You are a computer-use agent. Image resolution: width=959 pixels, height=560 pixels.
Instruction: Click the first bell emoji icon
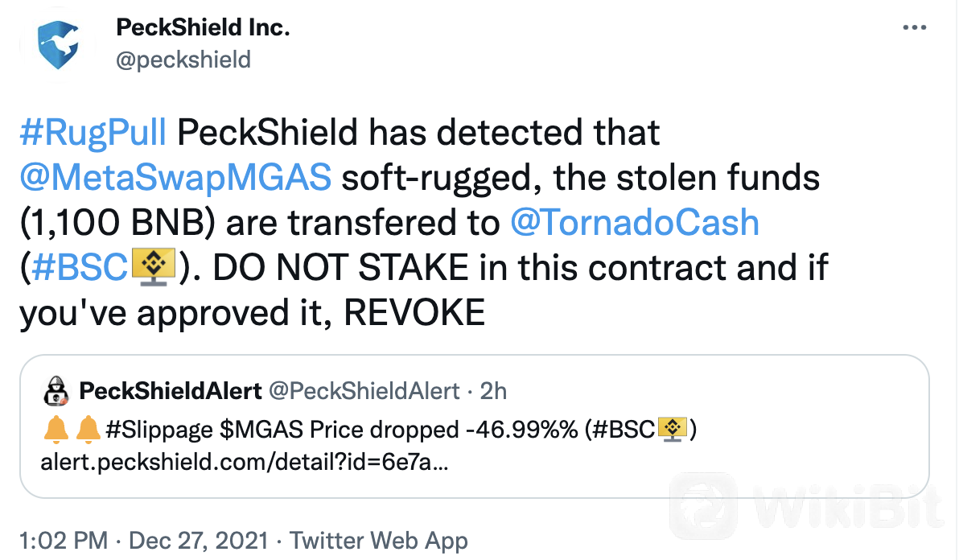[56, 429]
